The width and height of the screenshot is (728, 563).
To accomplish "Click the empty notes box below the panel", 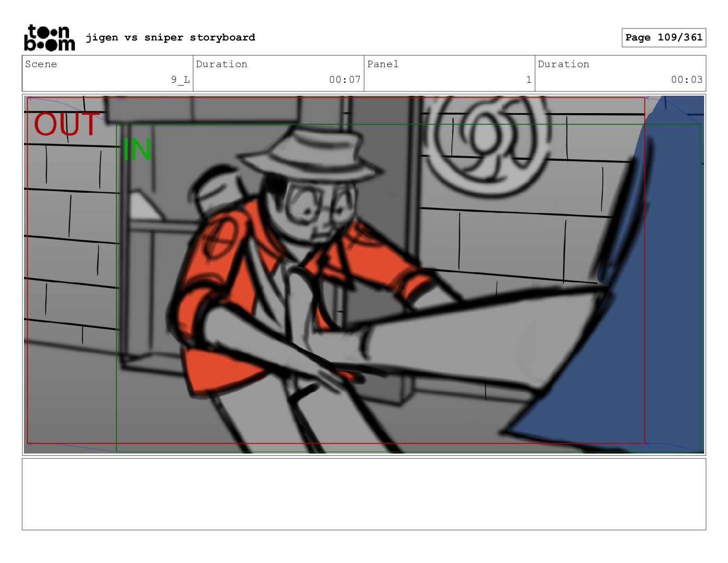I will [364, 494].
